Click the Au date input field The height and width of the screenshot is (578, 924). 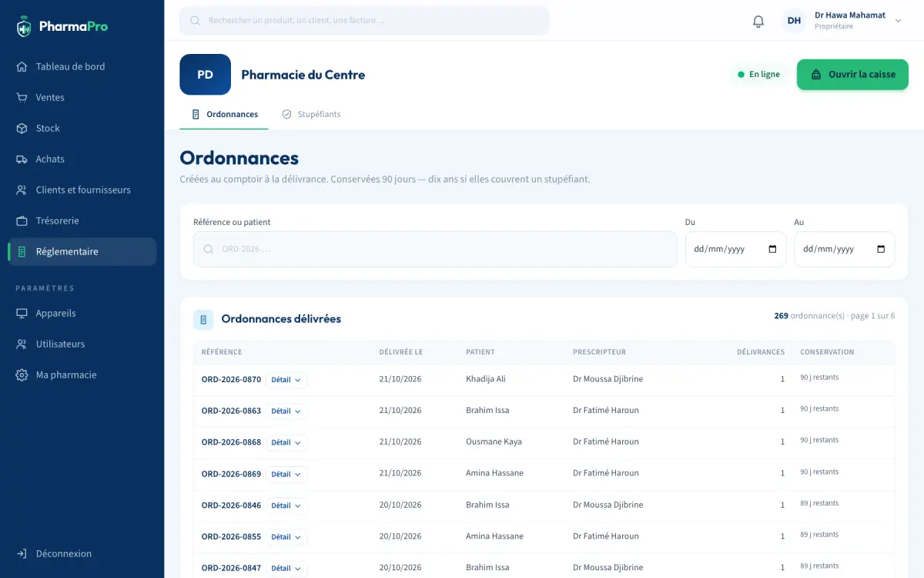pyautogui.click(x=845, y=249)
